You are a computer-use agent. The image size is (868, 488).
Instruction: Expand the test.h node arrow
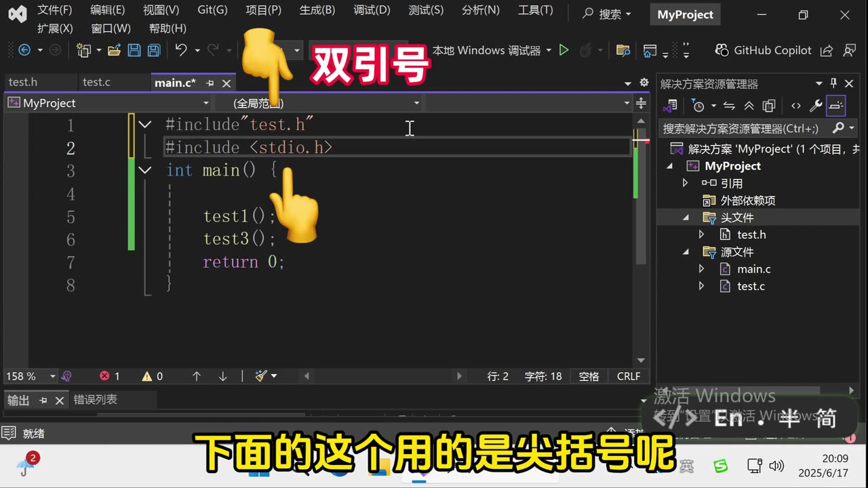coord(701,235)
